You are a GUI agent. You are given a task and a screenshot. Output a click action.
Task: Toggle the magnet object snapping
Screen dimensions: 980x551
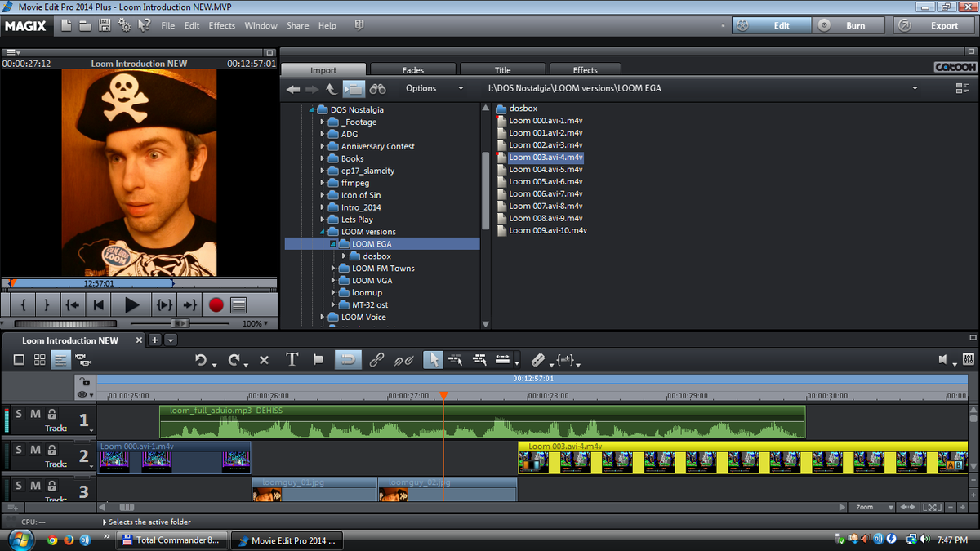[349, 360]
